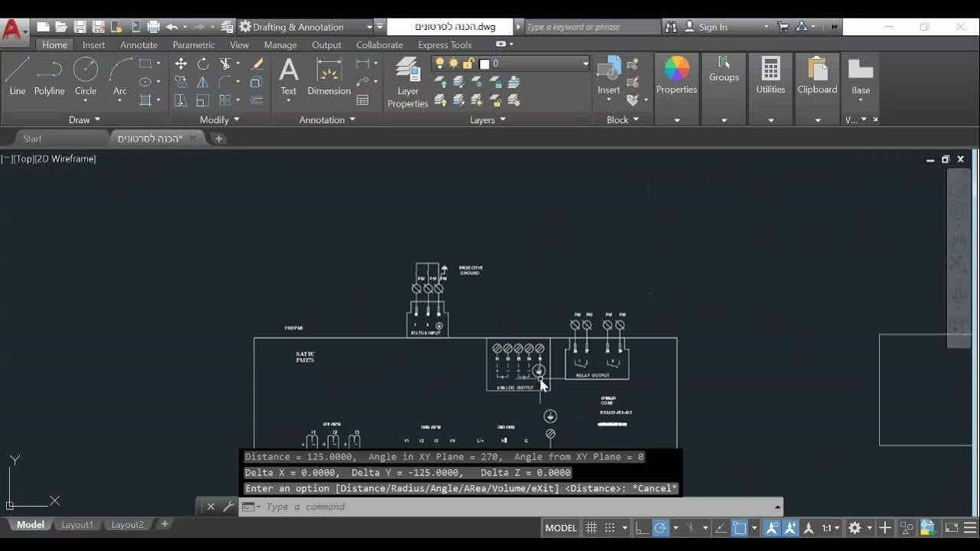Toggle polar tracking in status bar

pos(660,528)
